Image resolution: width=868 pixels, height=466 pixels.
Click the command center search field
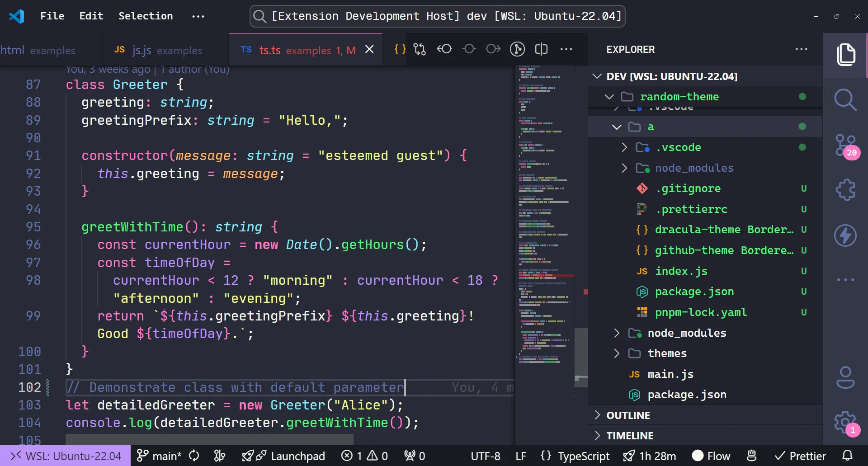437,16
